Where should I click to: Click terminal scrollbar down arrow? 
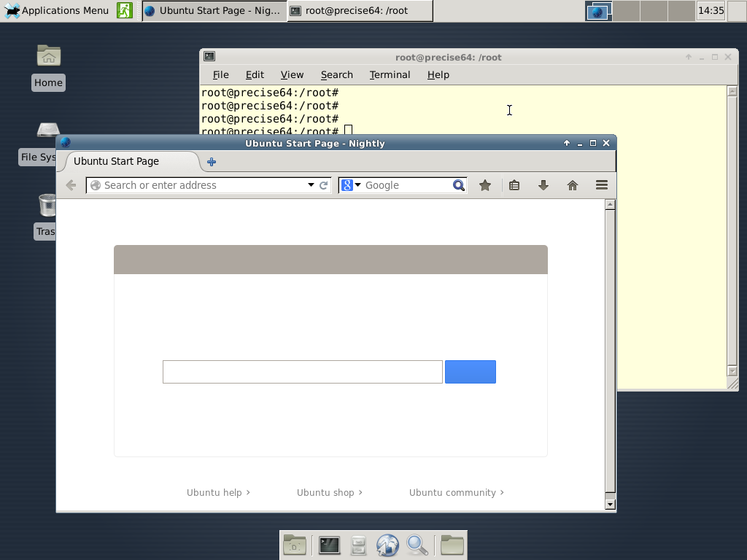(x=732, y=371)
